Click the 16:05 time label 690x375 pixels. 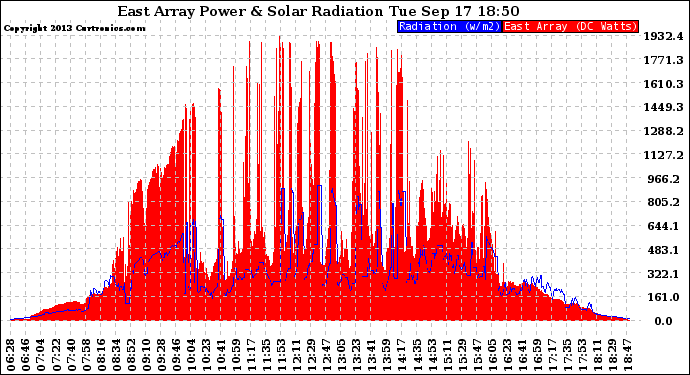tap(493, 354)
